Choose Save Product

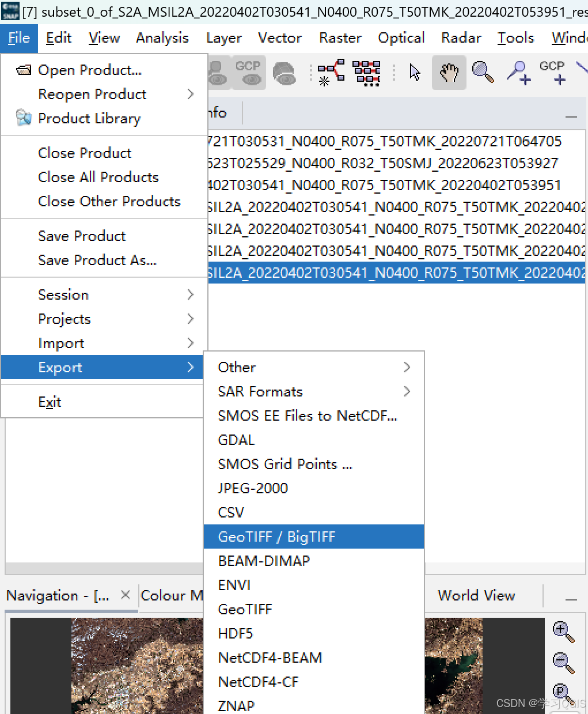(103, 236)
